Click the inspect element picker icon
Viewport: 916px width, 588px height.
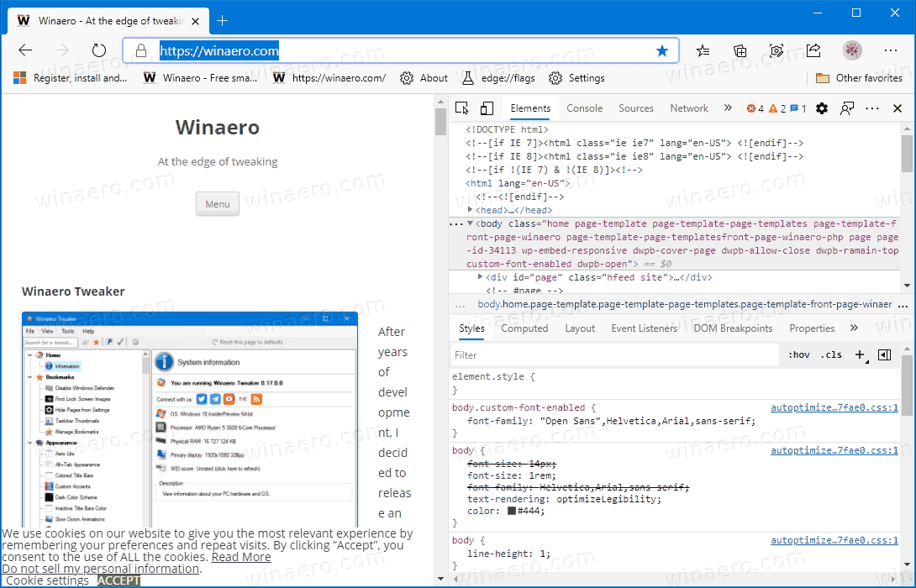click(461, 108)
